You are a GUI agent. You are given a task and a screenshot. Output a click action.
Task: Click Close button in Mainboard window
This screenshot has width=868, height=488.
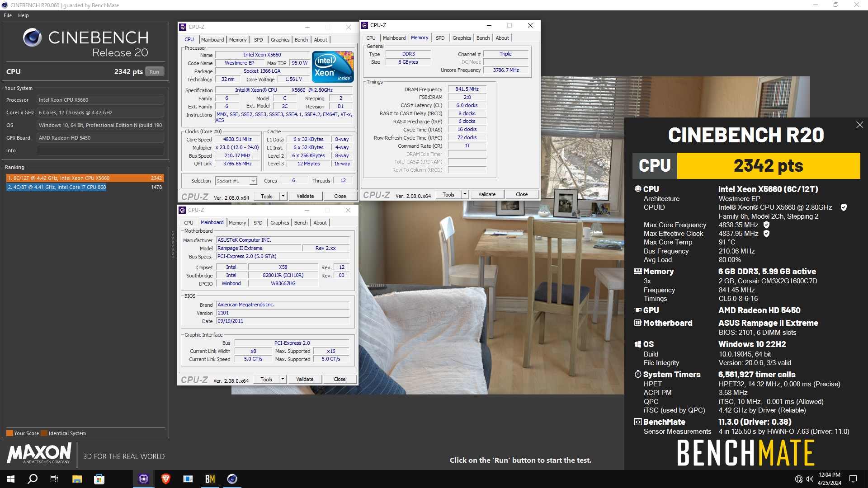coord(340,379)
